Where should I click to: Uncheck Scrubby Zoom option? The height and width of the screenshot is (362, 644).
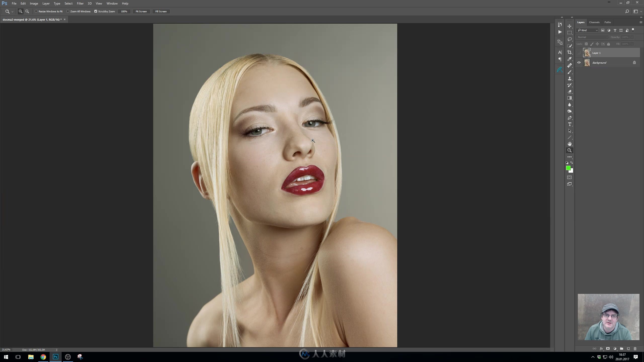pos(96,11)
